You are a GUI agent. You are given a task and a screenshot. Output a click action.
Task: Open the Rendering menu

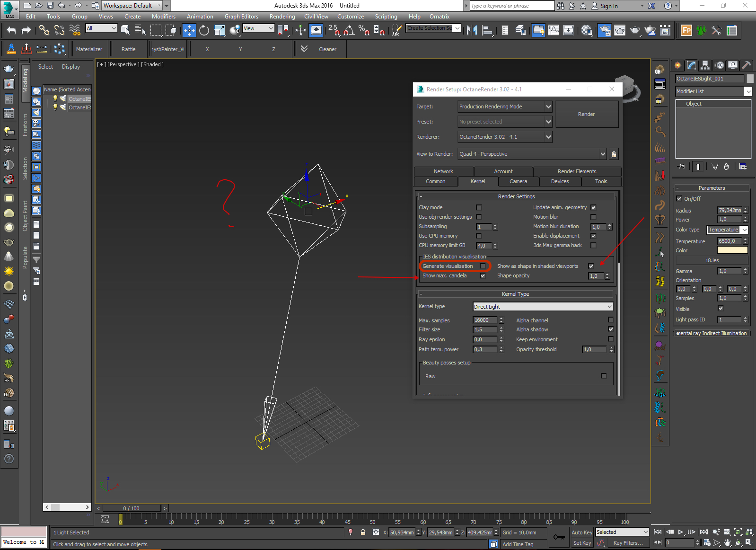coord(282,17)
